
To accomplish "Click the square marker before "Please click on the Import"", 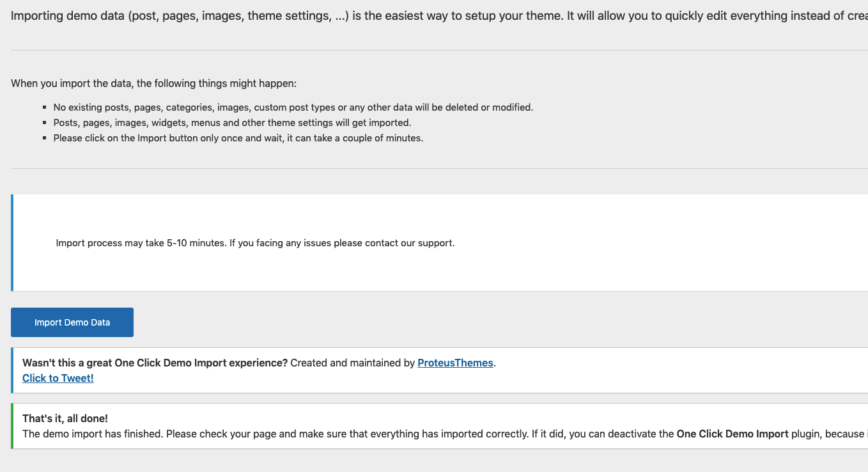I will coord(45,138).
